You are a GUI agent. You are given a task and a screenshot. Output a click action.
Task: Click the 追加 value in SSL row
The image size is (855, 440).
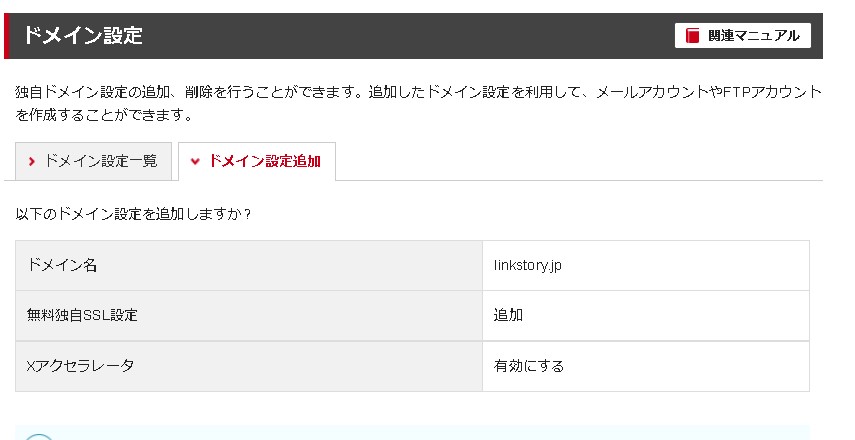pos(508,316)
